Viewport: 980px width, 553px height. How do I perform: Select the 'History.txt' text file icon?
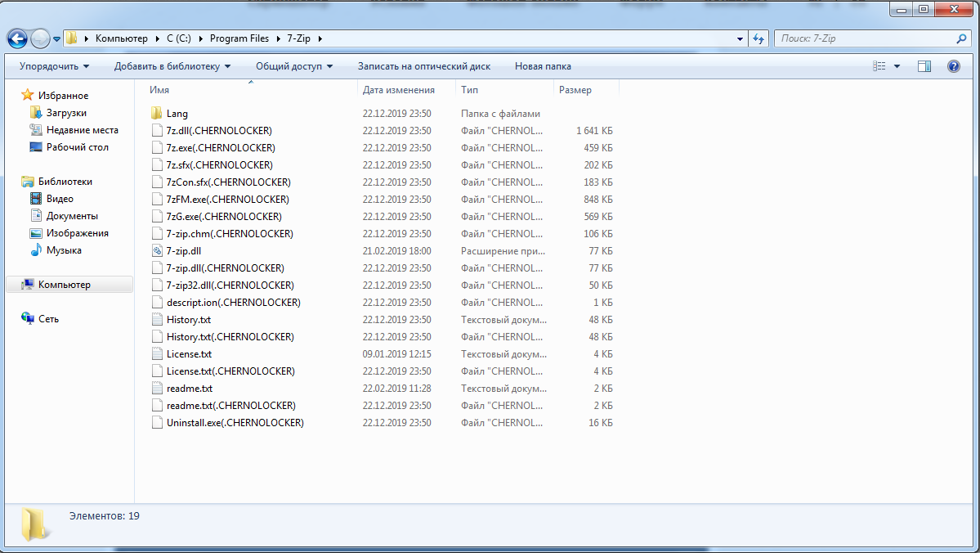click(x=157, y=320)
